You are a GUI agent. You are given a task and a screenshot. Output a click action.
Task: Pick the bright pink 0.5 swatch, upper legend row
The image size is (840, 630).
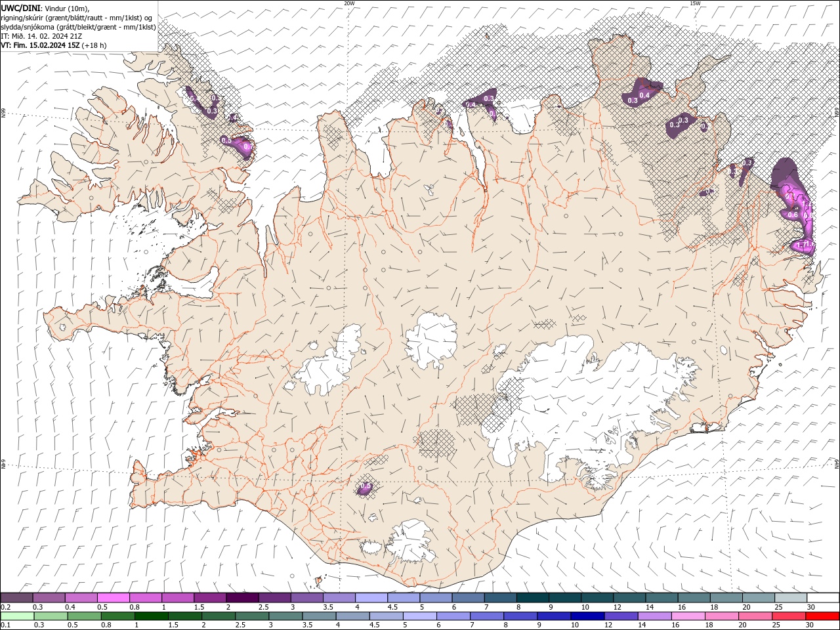[114, 598]
